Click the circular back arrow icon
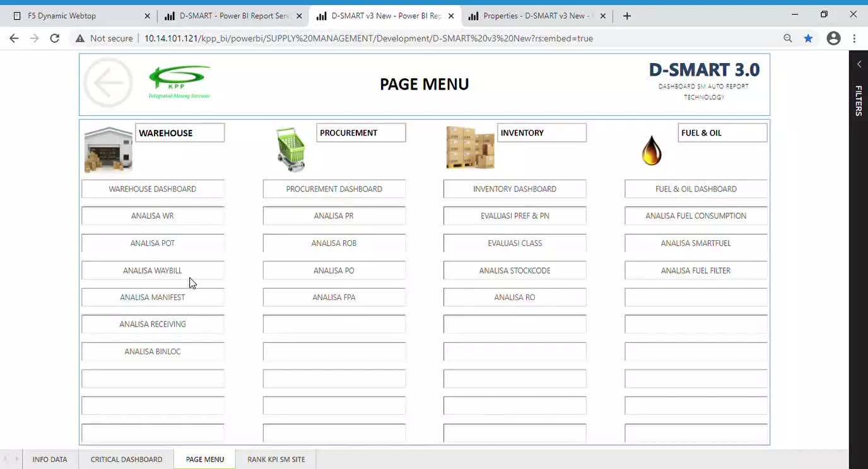This screenshot has width=868, height=469. pos(108,83)
